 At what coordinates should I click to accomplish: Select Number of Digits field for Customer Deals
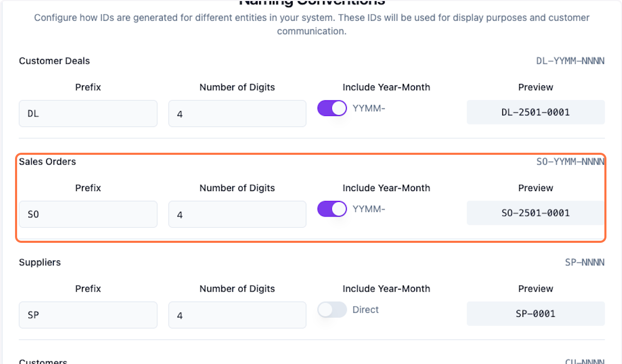pyautogui.click(x=237, y=113)
